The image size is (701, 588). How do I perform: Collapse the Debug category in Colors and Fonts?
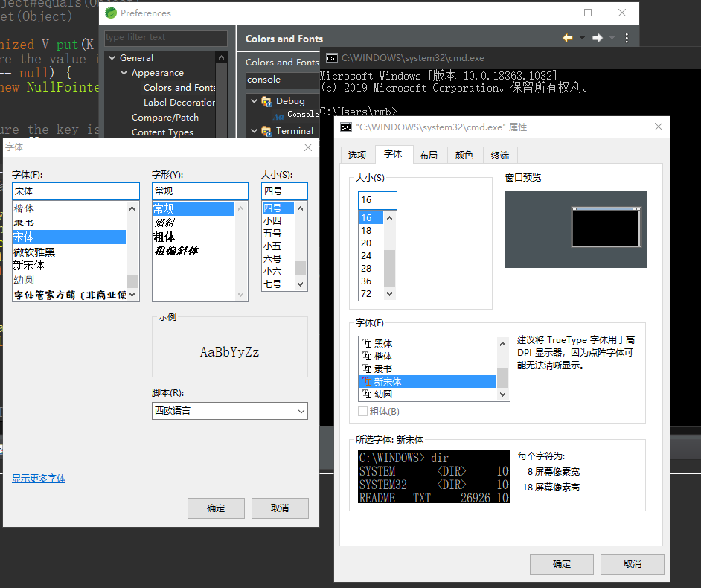pyautogui.click(x=254, y=101)
